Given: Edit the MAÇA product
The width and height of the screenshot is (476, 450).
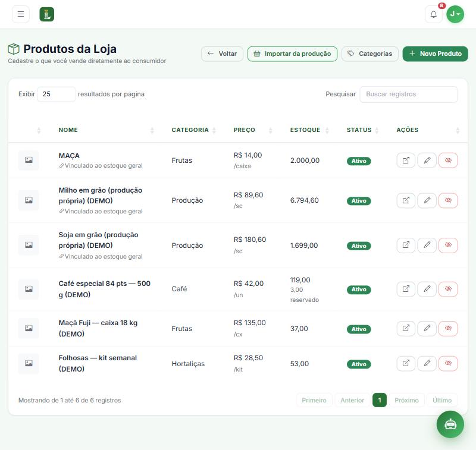Looking at the screenshot, I should (x=427, y=160).
